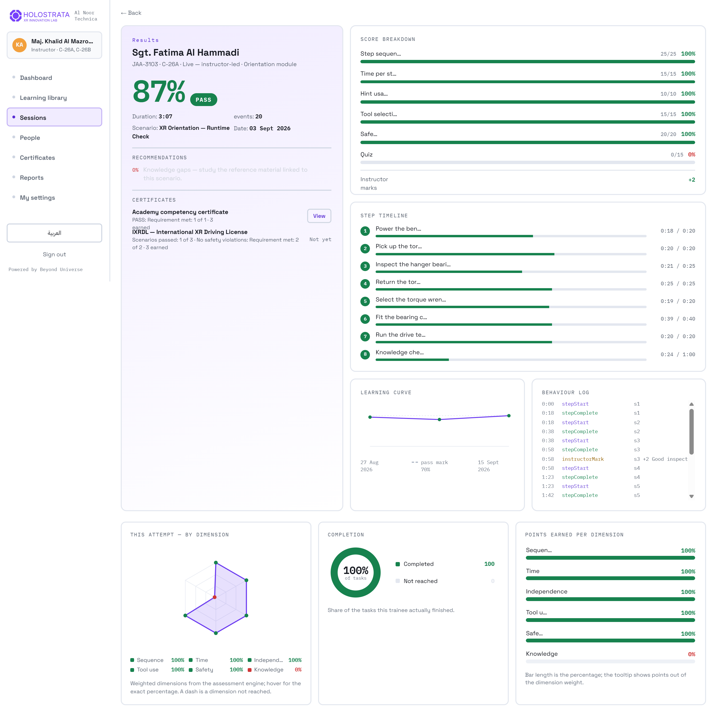The image size is (717, 728).
Task: Select Sessions in the sidebar
Action: 54,117
